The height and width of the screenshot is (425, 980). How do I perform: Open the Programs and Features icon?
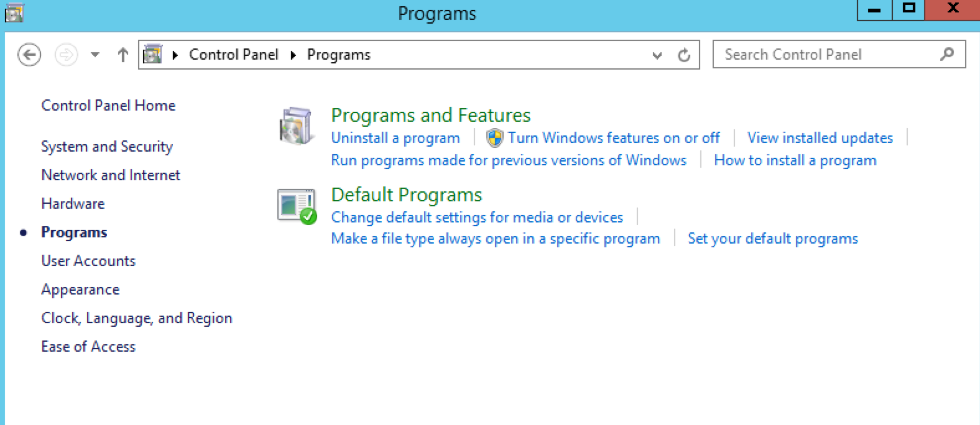pos(295,126)
